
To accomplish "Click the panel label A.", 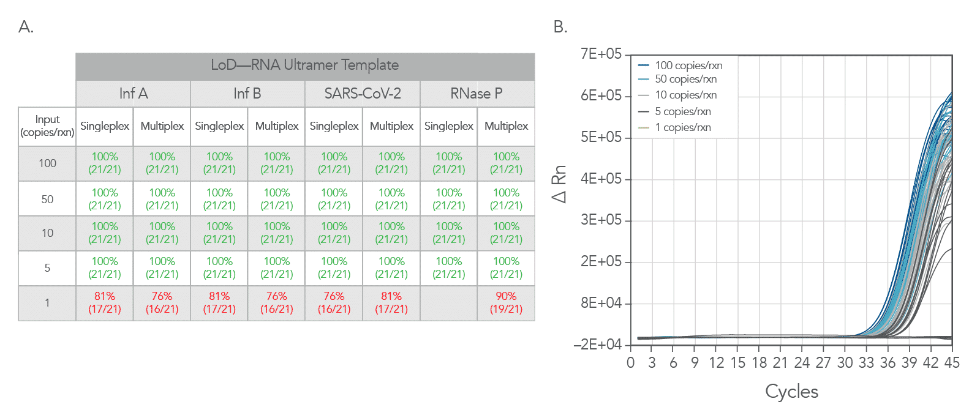I will pyautogui.click(x=26, y=27).
